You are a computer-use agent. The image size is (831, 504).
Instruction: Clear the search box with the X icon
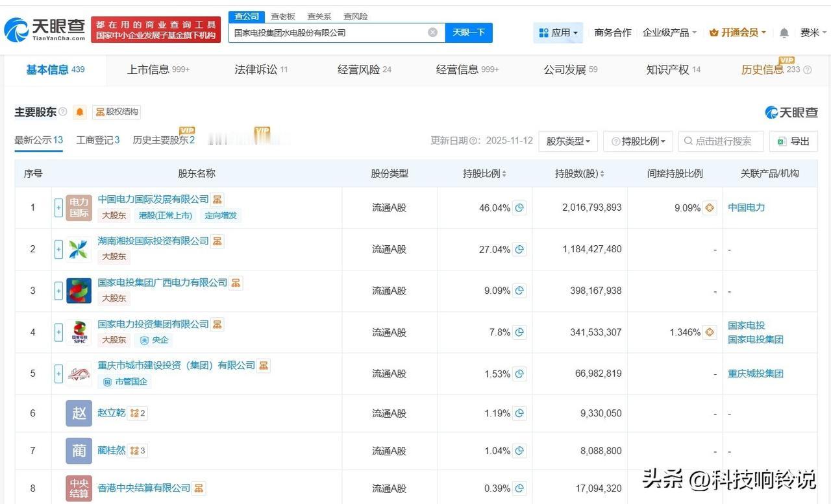coord(432,32)
